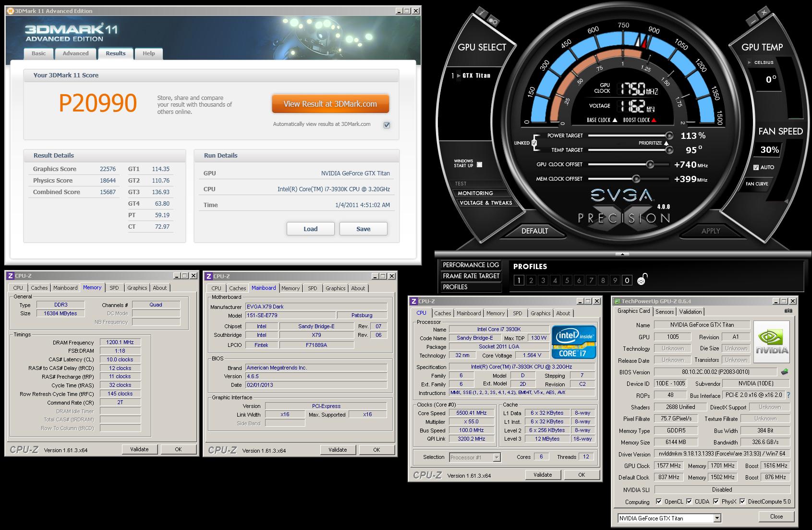This screenshot has width=812, height=530.
Task: Select profile slot 1 in Precision
Action: pos(519,280)
